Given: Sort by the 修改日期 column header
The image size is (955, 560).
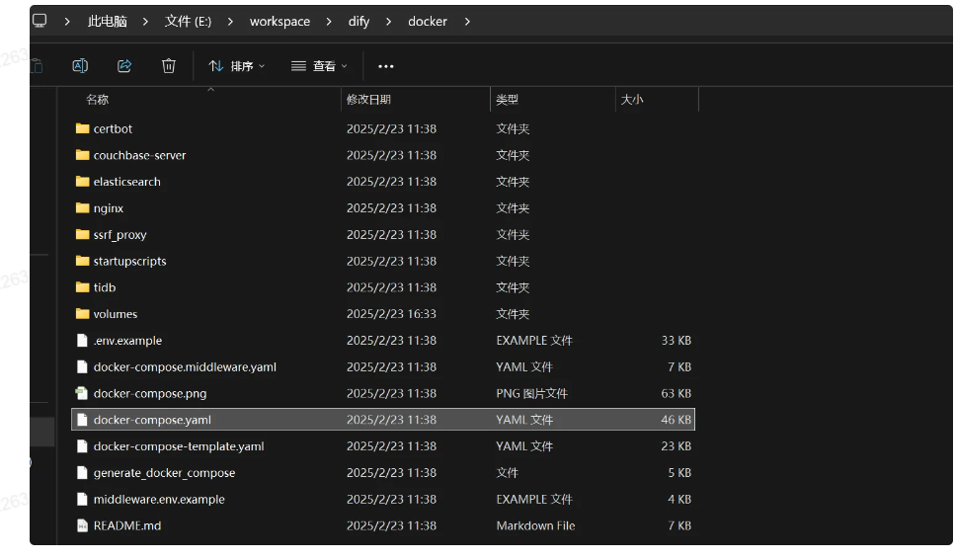Looking at the screenshot, I should pyautogui.click(x=368, y=100).
